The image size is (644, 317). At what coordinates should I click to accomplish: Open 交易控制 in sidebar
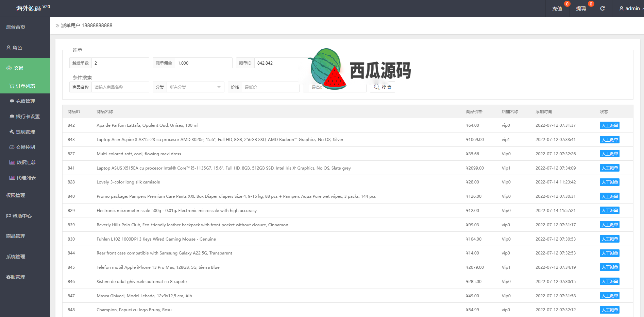coord(25,147)
